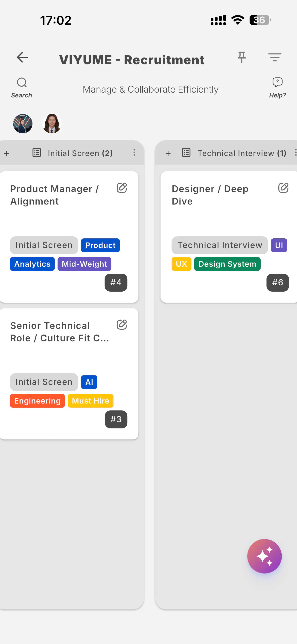Tap the Design System green tag
Screen dimensions: 297x644
click(227, 264)
